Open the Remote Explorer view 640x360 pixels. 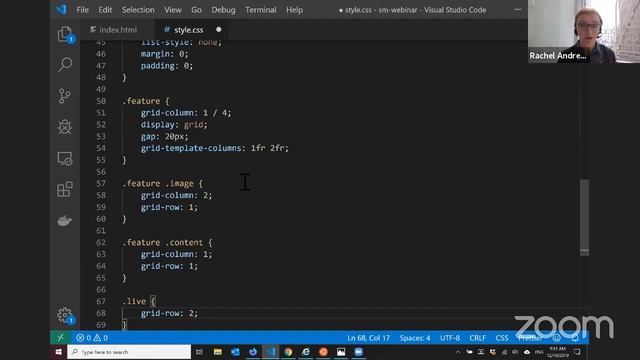pos(64,158)
